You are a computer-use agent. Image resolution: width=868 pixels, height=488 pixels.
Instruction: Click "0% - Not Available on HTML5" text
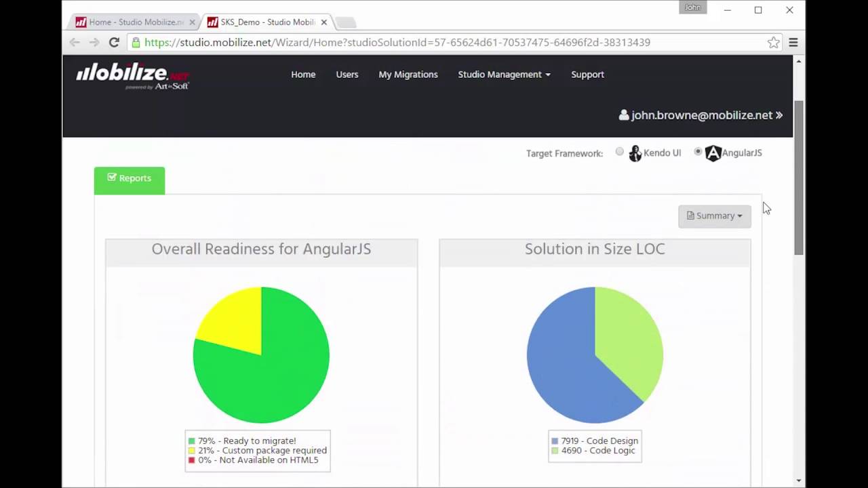258,460
